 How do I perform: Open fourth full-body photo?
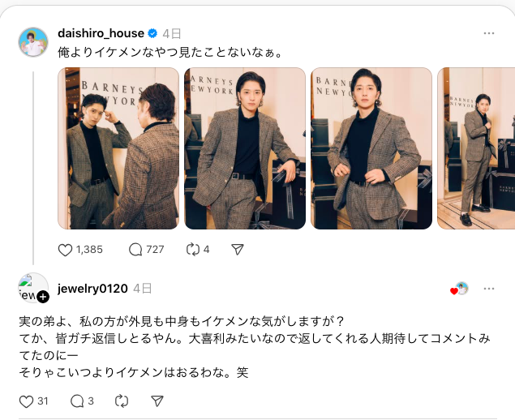tap(476, 148)
